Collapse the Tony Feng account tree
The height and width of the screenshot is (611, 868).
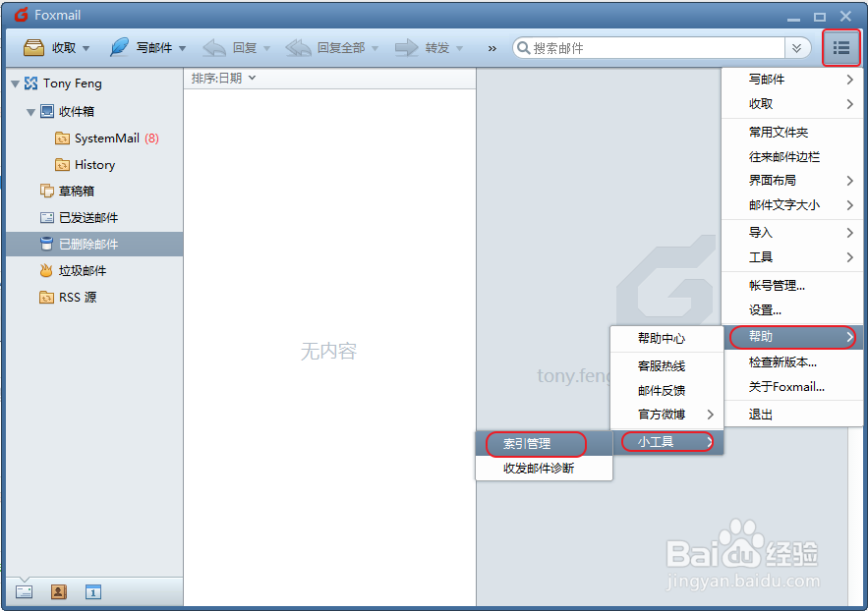(x=14, y=83)
